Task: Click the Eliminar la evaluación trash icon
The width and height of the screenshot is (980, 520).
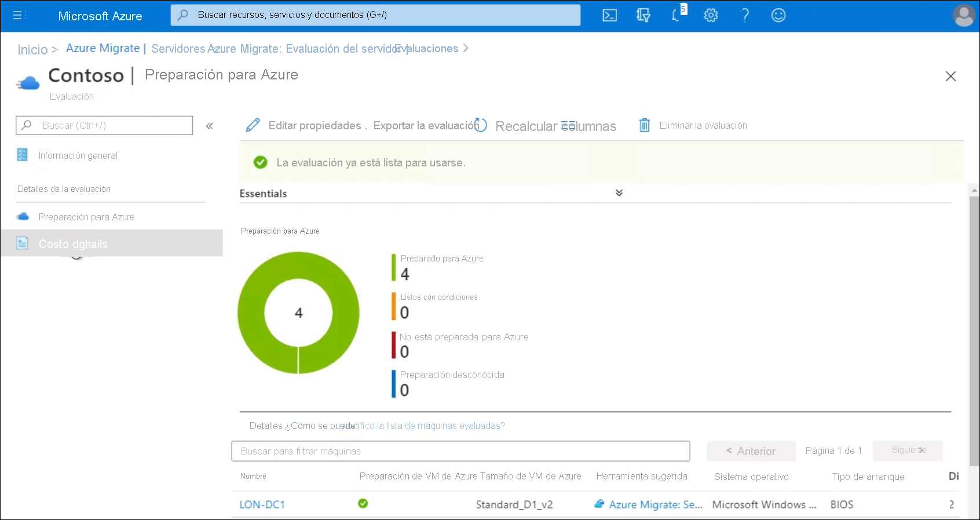Action: point(644,125)
